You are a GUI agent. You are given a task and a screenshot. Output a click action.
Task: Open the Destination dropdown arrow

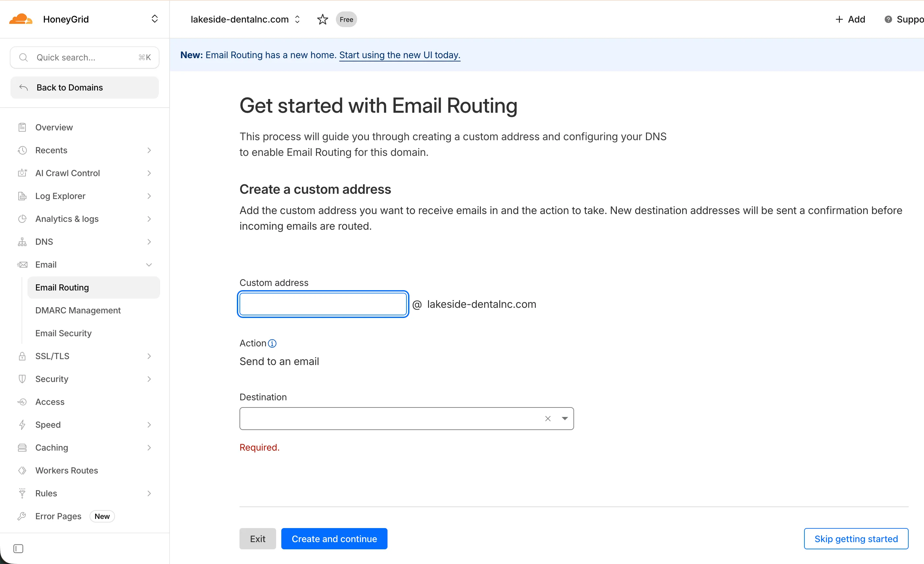564,419
